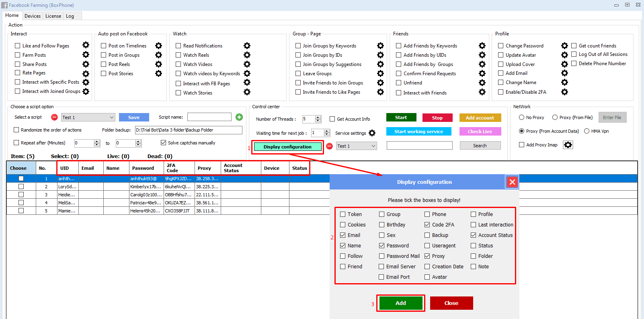This screenshot has height=319, width=644.
Task: Switch to the Devices tab
Action: click(x=33, y=16)
